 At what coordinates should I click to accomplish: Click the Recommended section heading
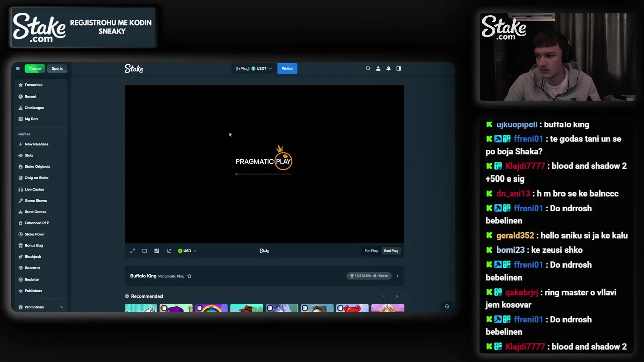[x=147, y=296]
